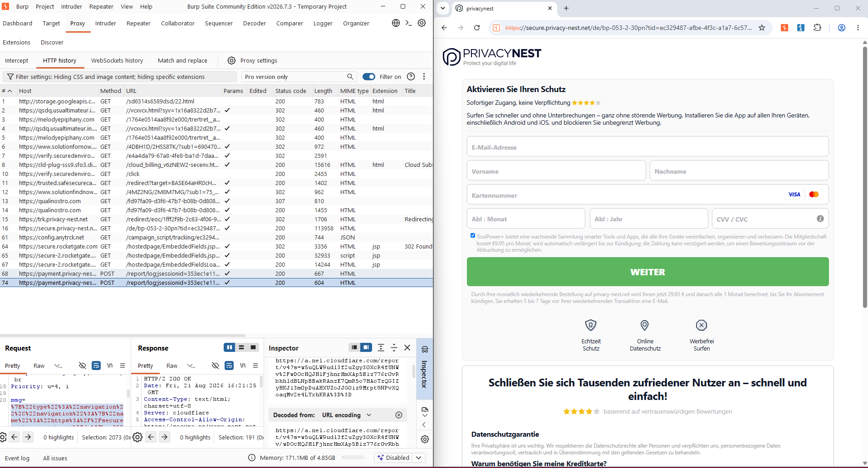Click the Request panel search settings gear

tap(3, 437)
